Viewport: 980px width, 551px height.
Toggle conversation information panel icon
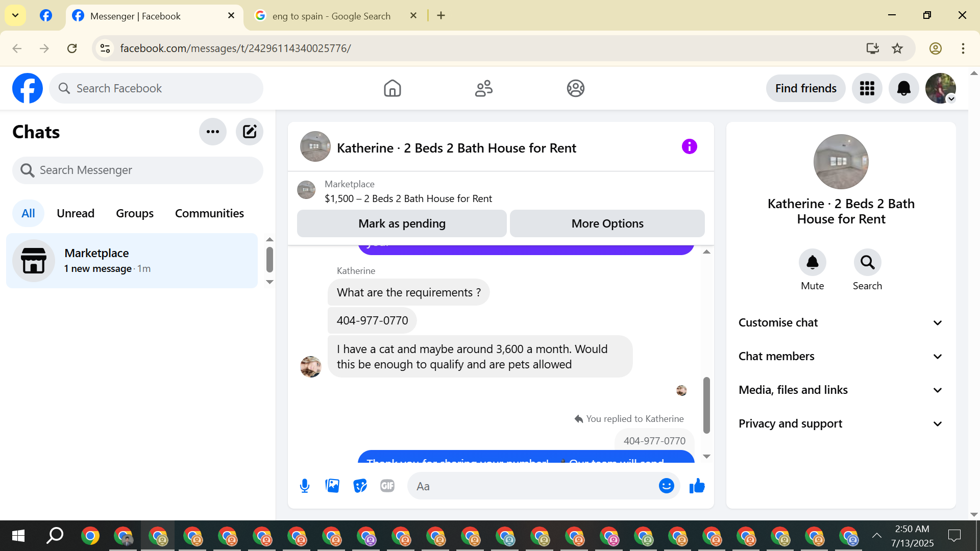(x=689, y=147)
